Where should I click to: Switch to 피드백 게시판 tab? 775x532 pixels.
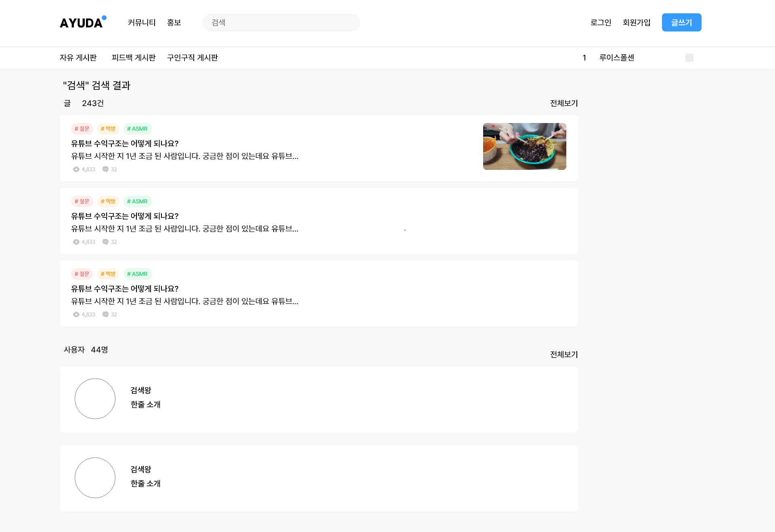tap(134, 58)
